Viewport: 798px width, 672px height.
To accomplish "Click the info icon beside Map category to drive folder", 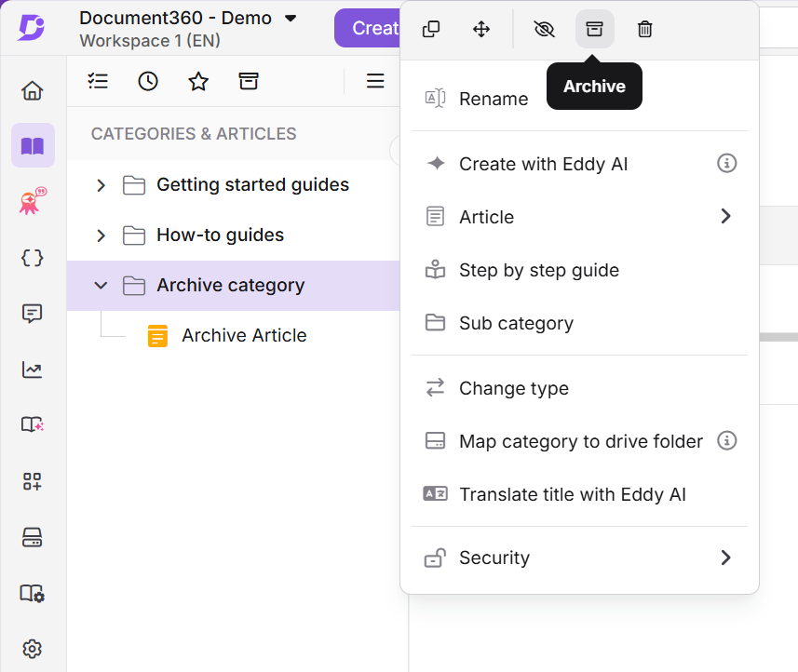I will 726,440.
